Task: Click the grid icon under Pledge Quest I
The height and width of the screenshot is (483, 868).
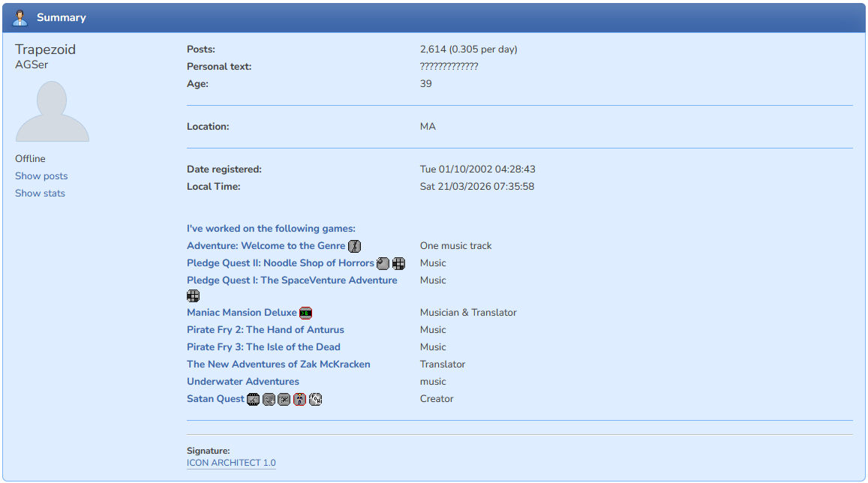Action: coord(194,296)
